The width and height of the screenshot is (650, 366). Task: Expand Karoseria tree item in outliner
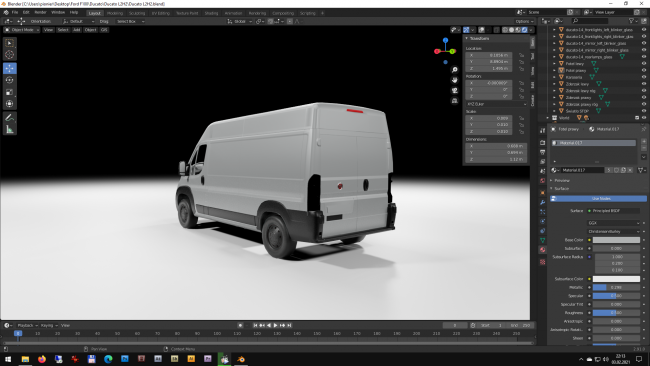point(554,77)
